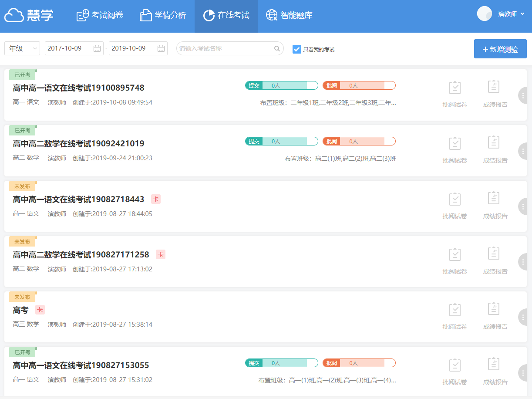The width and height of the screenshot is (532, 399).
Task: Open 成绩报告 icon for 高中高一语文在线考试190827153055
Action: [493, 365]
